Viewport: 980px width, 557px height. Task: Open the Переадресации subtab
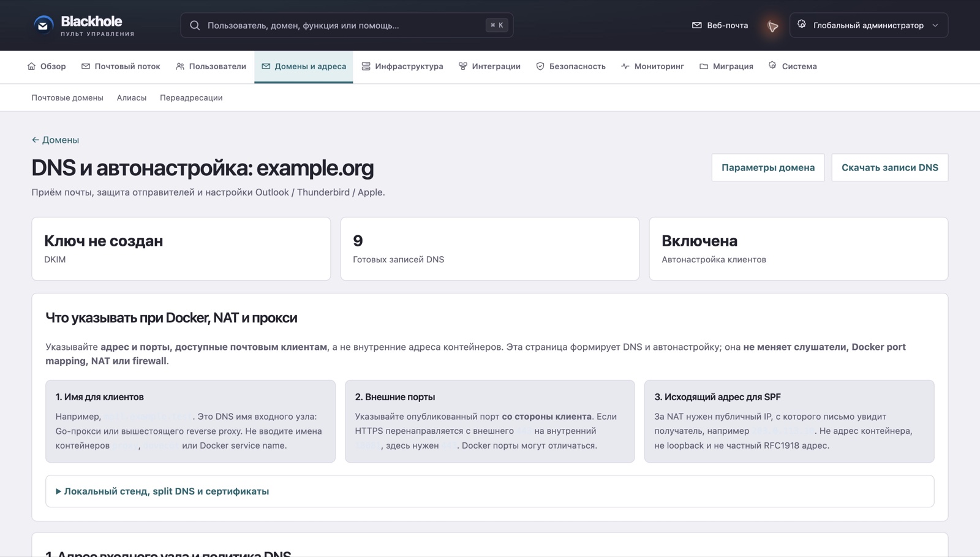191,97
